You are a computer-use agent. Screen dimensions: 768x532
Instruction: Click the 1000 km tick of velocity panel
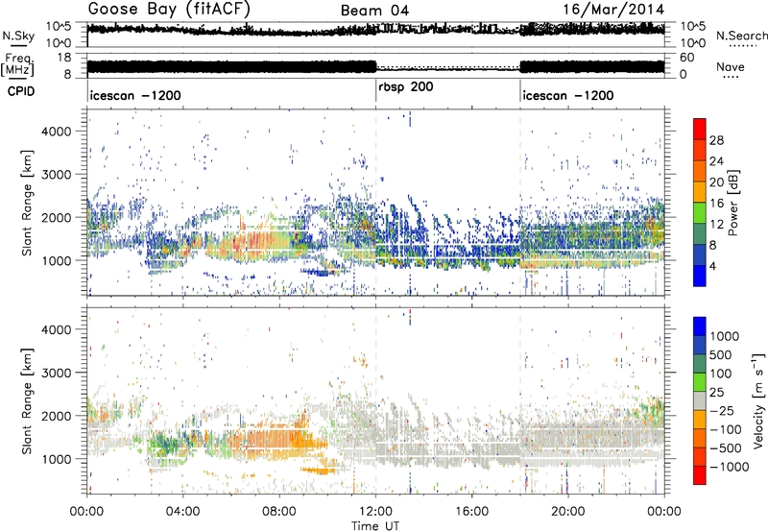(57, 459)
